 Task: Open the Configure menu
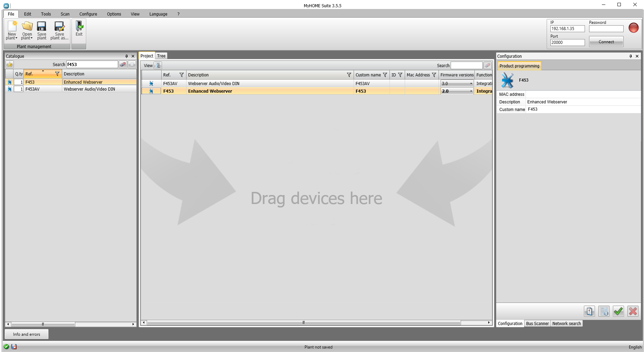(x=88, y=14)
